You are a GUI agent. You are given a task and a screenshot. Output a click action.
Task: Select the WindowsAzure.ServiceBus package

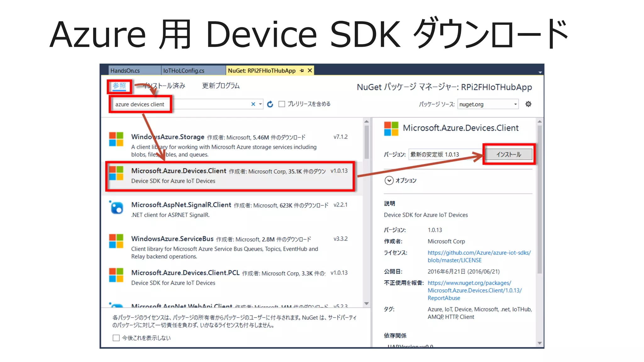coord(232,247)
